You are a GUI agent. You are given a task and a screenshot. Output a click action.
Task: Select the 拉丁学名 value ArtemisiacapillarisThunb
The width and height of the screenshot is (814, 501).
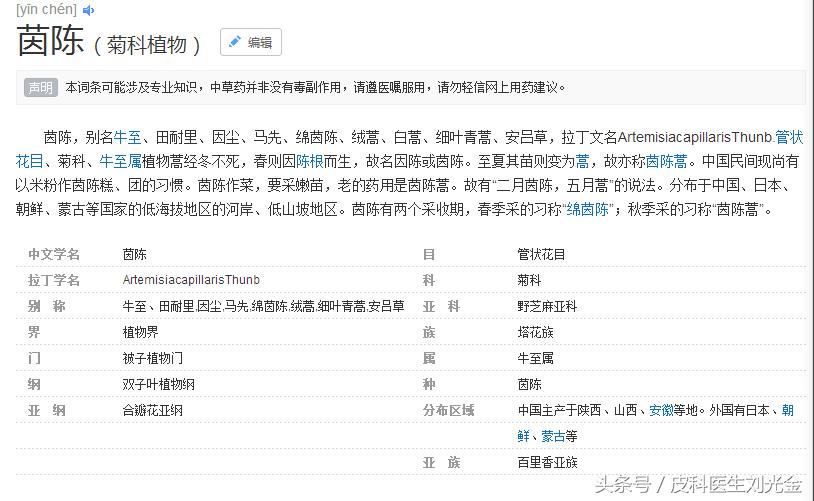point(191,280)
